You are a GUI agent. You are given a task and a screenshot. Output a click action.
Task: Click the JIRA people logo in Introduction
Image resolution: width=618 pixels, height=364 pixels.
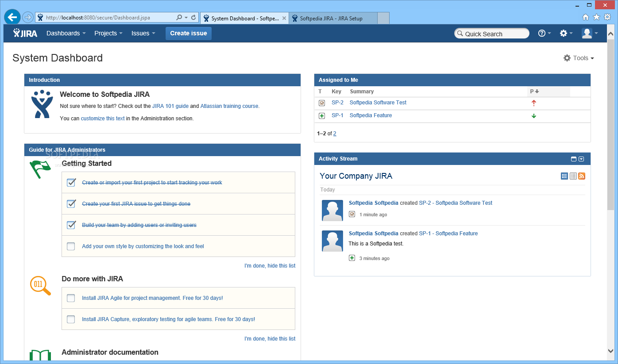click(42, 104)
